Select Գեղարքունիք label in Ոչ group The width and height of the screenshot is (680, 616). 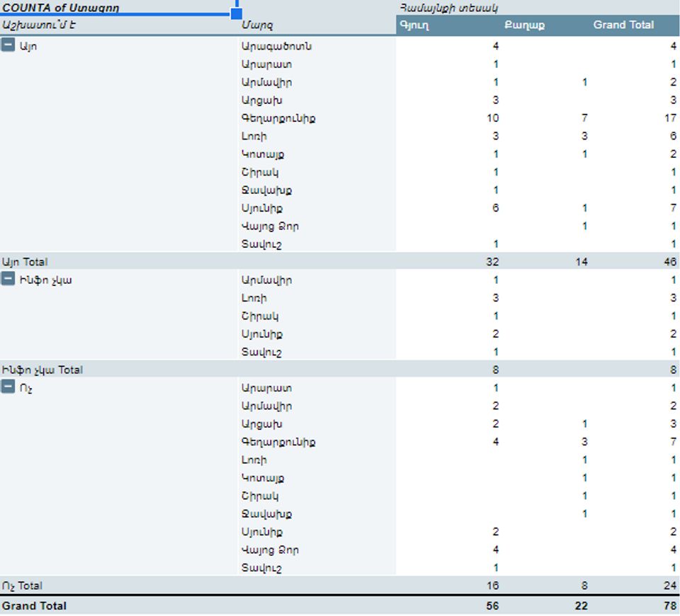coord(278,442)
